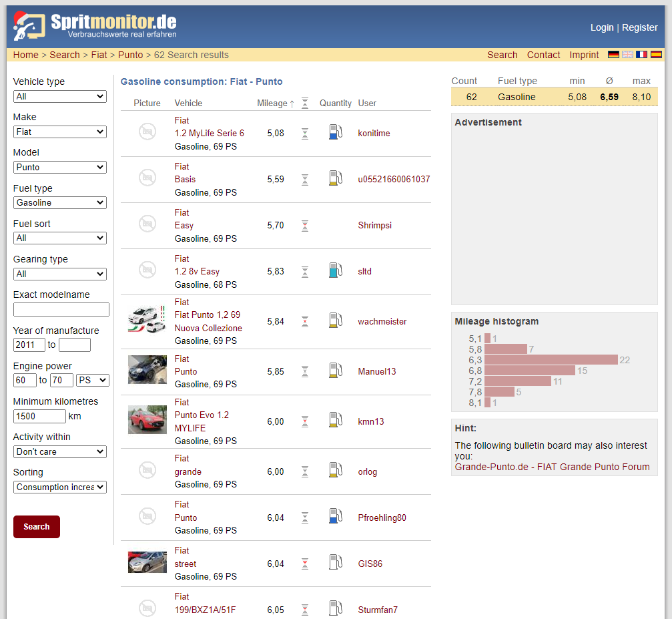This screenshot has height=619, width=672.
Task: Click year of manufacture to field
Action: pyautogui.click(x=75, y=345)
